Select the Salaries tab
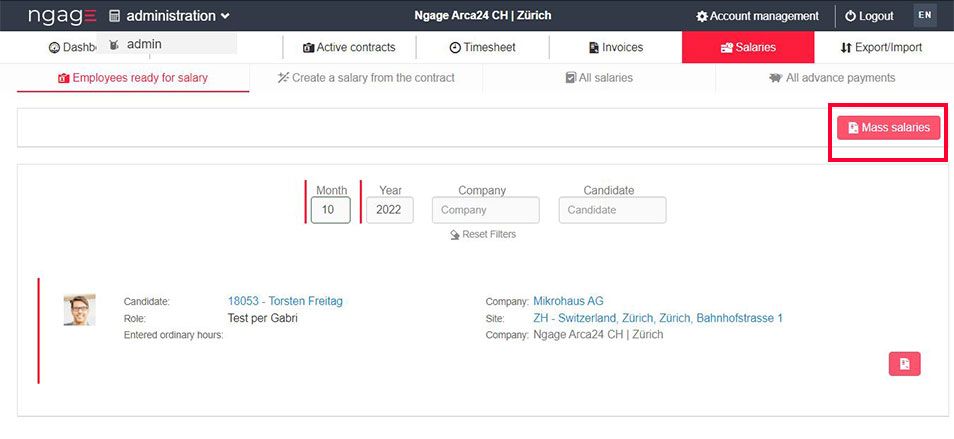Screen dimensions: 954x439 (748, 47)
